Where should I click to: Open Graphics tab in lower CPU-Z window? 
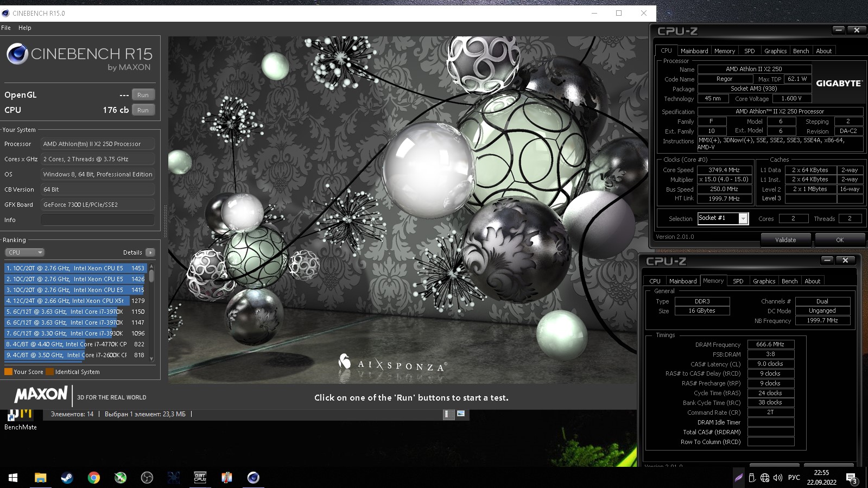(x=764, y=281)
